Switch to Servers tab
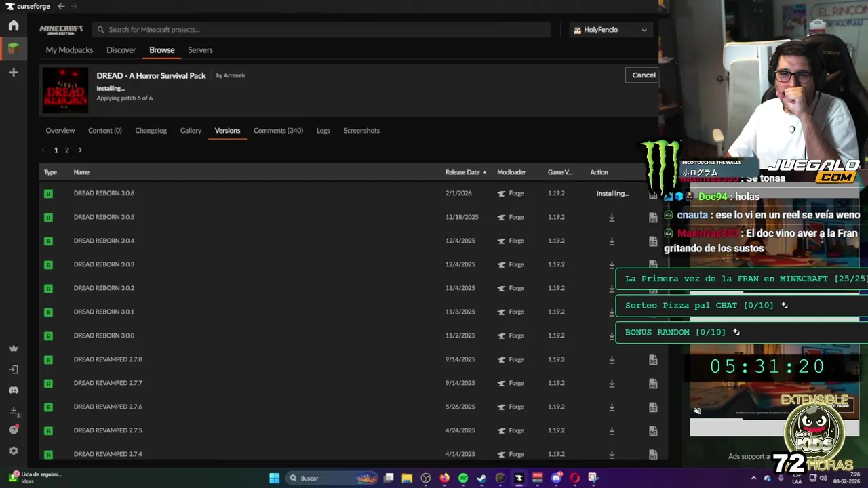The width and height of the screenshot is (868, 488). [x=200, y=50]
